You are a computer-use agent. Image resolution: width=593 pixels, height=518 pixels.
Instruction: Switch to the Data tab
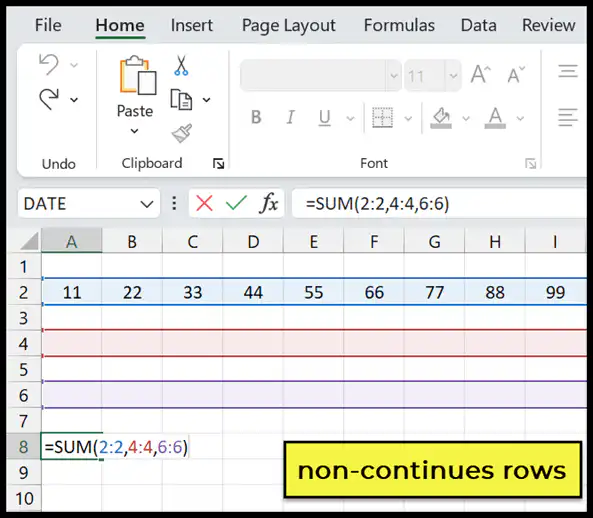(478, 25)
